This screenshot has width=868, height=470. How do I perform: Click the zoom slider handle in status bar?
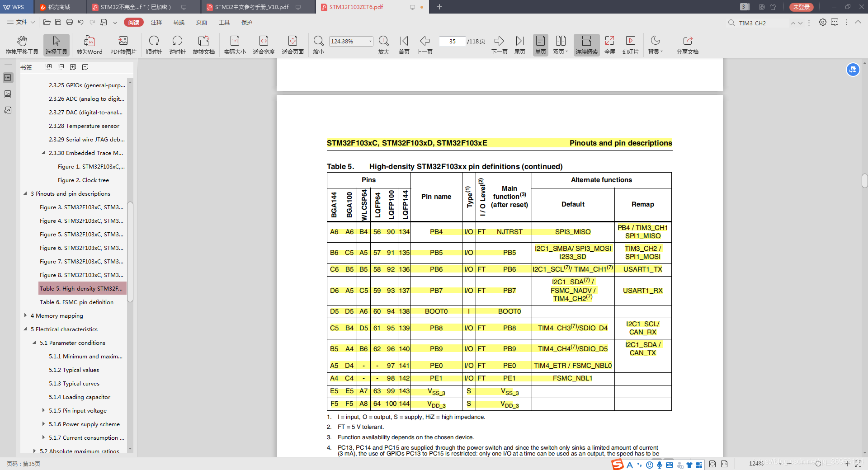(818, 463)
